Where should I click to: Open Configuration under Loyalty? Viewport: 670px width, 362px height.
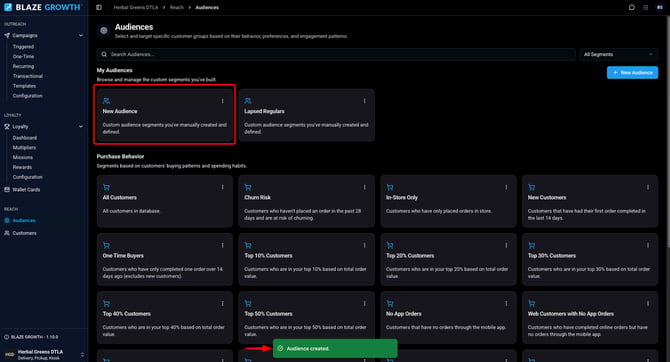coord(27,177)
